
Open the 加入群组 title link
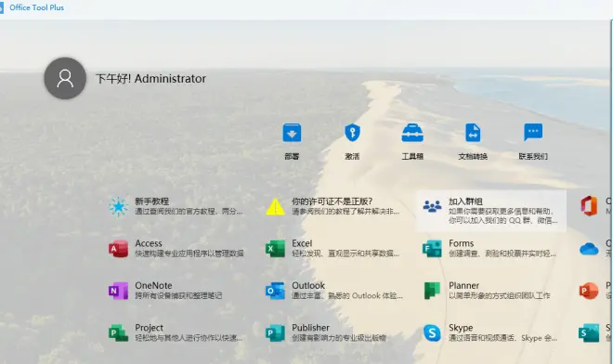pos(465,201)
